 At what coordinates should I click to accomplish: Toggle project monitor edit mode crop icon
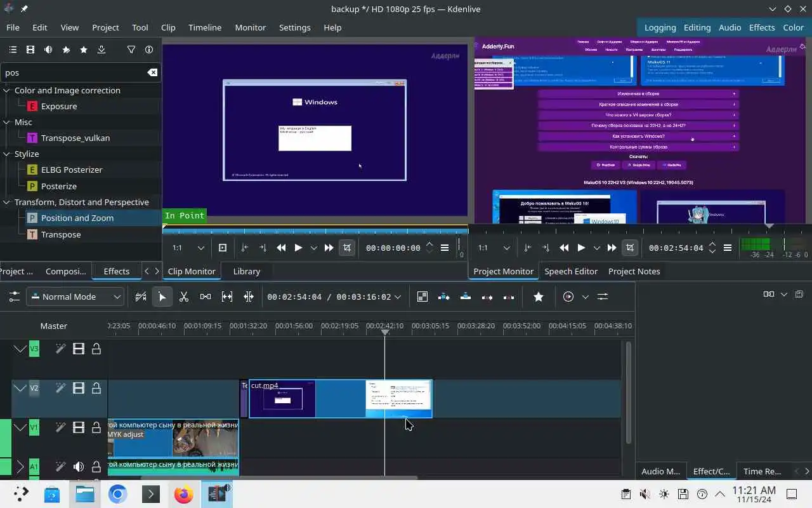[x=630, y=248]
